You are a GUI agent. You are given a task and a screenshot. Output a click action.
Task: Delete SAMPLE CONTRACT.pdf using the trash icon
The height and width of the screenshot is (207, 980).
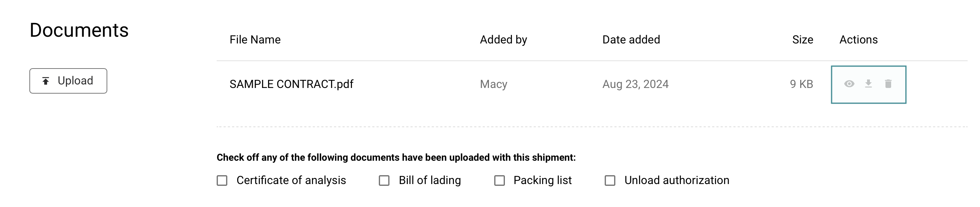[x=888, y=84]
